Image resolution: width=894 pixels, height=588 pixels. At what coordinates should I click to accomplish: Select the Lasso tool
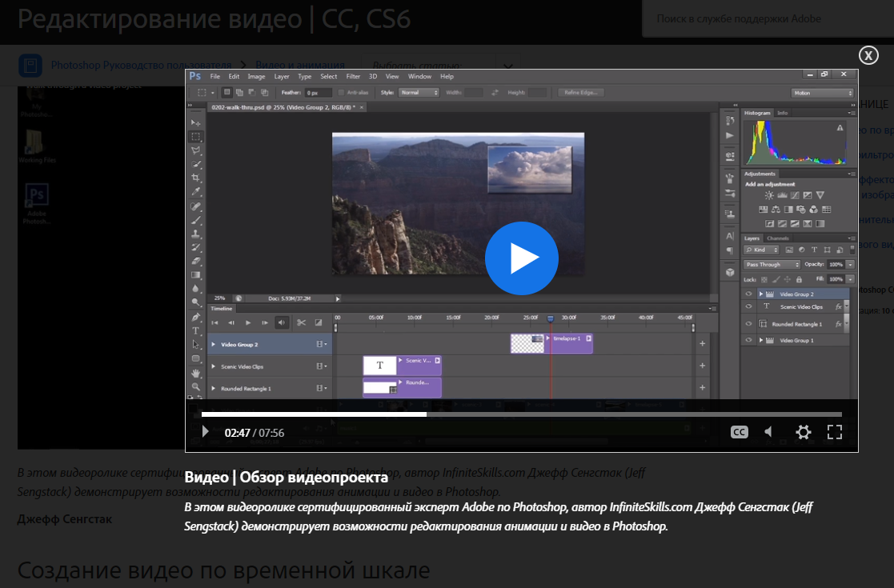[195, 150]
